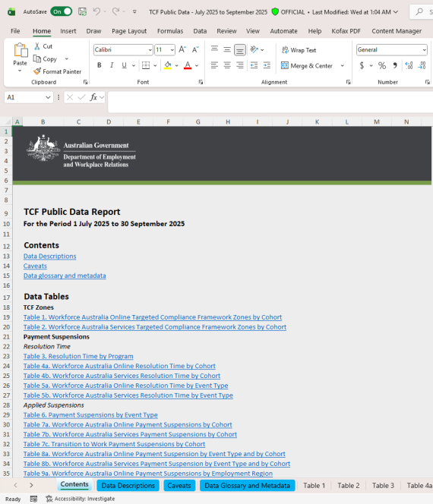433x504 pixels.
Task: Apply Comma Style number format
Action: tap(395, 65)
